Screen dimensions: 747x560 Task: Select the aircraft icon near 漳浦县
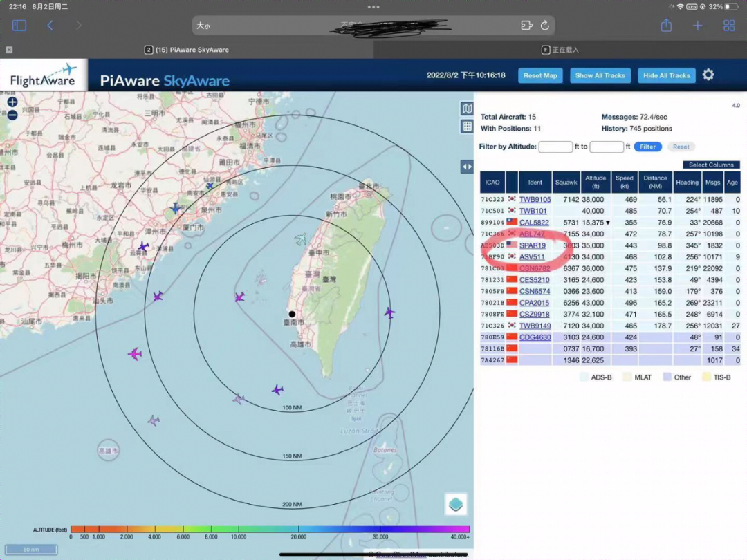click(143, 246)
